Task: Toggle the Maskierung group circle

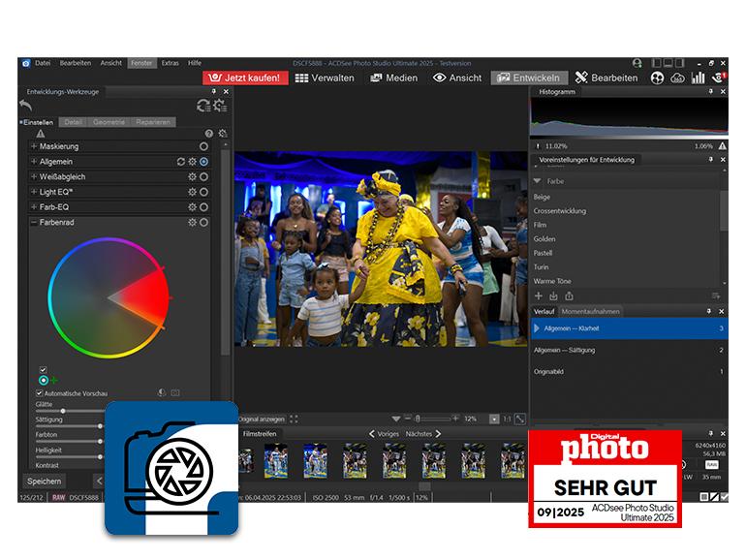Action: coord(203,146)
